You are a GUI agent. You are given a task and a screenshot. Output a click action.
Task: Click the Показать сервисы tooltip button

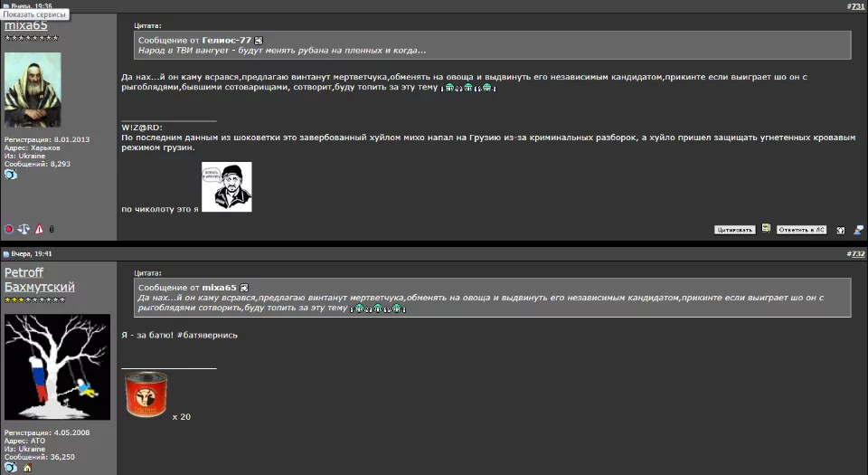point(34,14)
